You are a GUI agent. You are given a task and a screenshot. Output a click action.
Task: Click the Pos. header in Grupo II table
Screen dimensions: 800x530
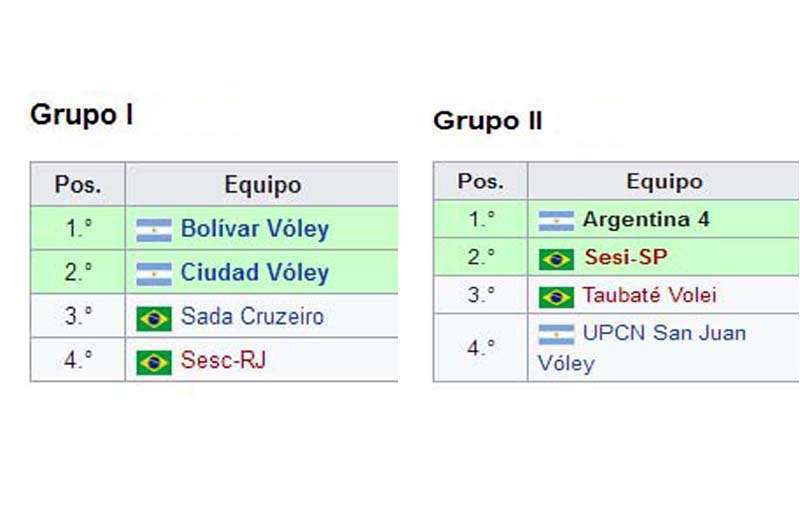481,181
